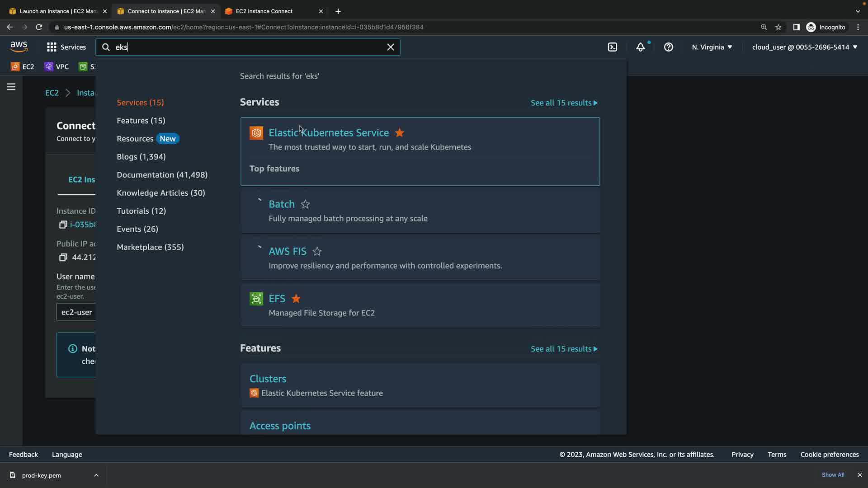Click in the eks search field
Viewport: 868px width, 488px height.
pos(249,47)
